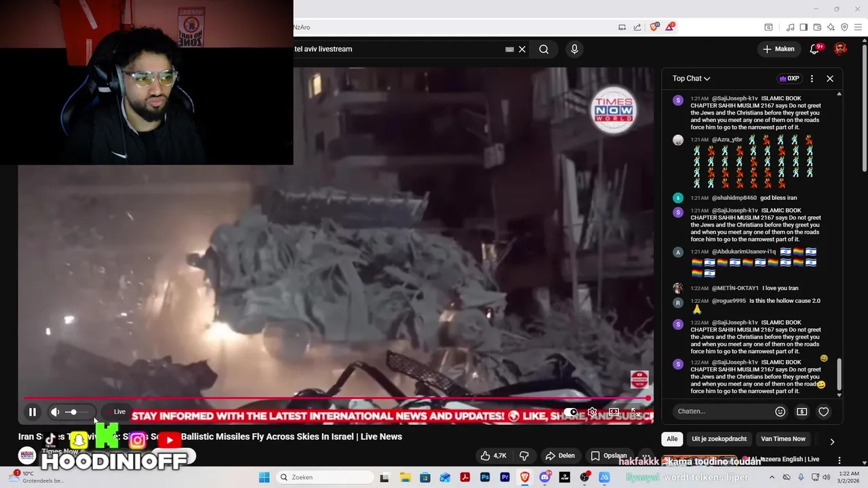Open OBS Studio from the taskbar
The height and width of the screenshot is (488, 868).
point(585,477)
